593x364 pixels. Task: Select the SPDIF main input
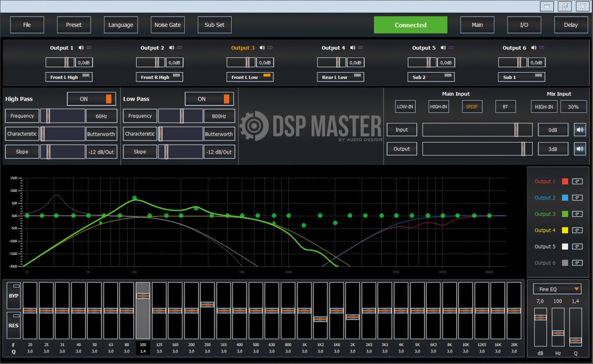click(x=472, y=107)
